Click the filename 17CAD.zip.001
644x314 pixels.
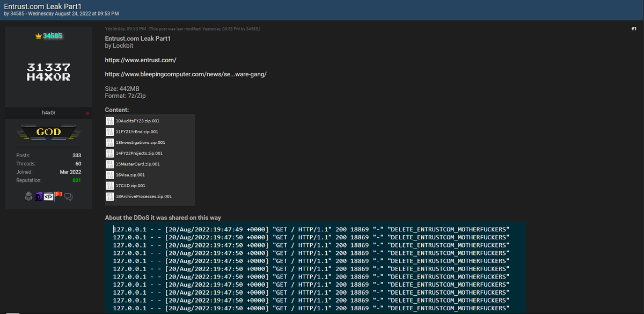coord(130,186)
